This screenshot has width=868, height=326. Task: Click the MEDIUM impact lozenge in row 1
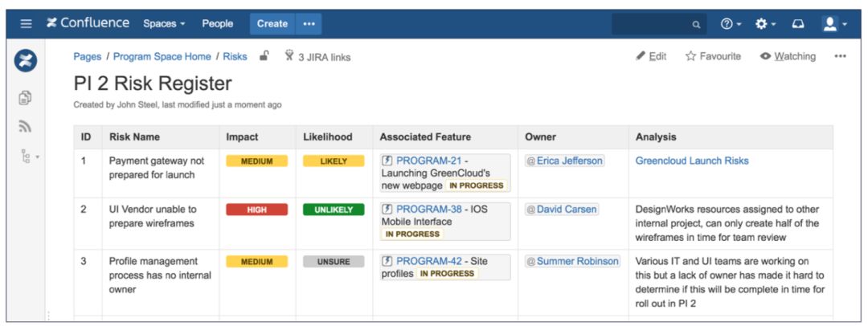click(257, 161)
